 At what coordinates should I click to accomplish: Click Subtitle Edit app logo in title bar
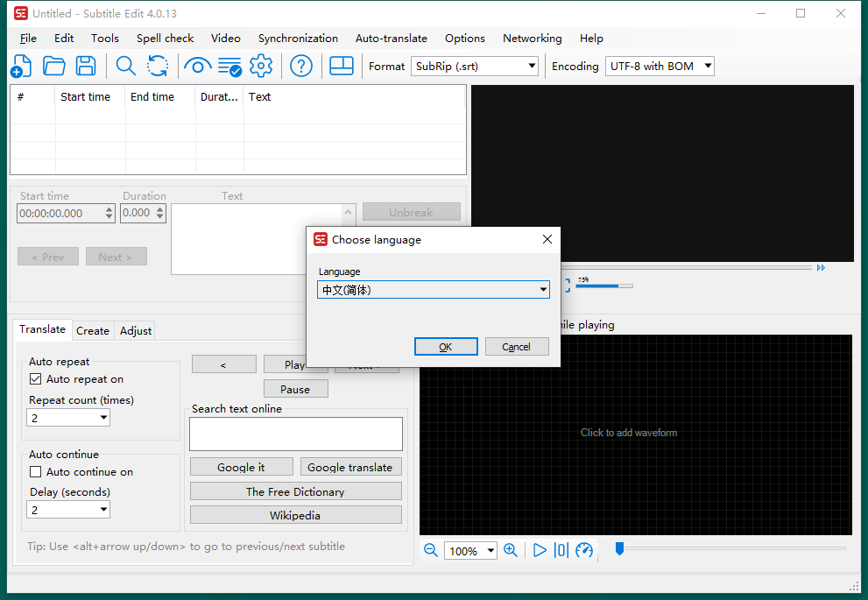[x=21, y=13]
